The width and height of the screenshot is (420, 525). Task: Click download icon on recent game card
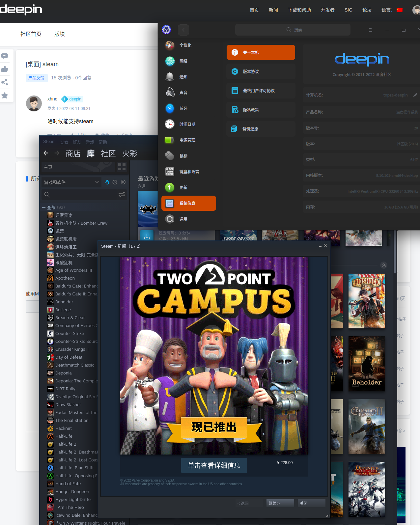(x=147, y=236)
